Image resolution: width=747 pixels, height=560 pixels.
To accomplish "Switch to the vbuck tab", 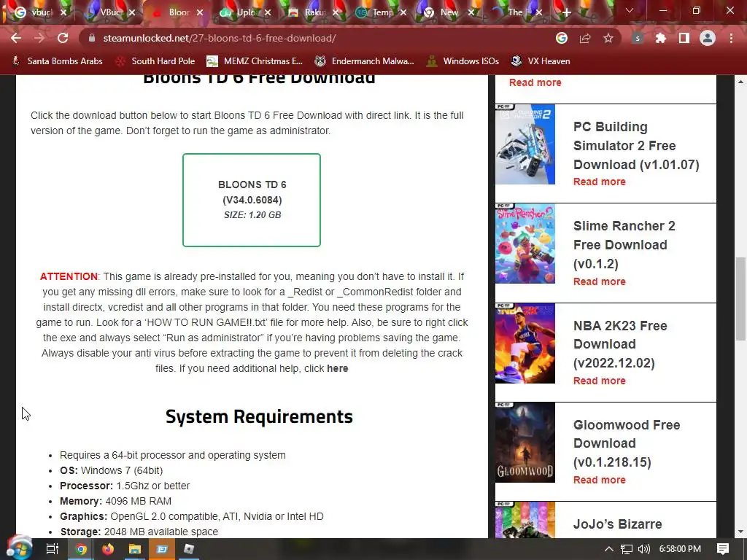I will [41, 12].
